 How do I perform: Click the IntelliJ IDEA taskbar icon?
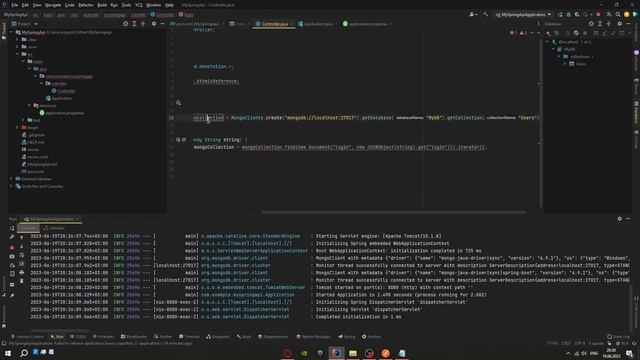[x=336, y=353]
